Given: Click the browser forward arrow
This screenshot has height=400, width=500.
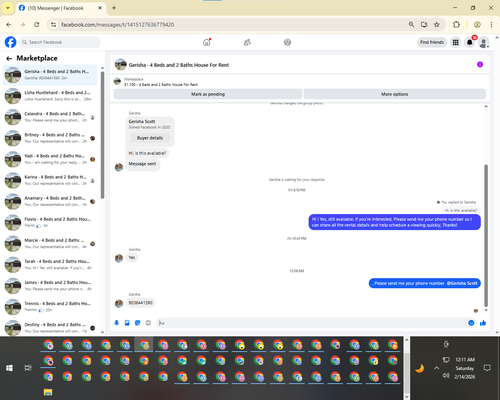Looking at the screenshot, I should point(23,25).
